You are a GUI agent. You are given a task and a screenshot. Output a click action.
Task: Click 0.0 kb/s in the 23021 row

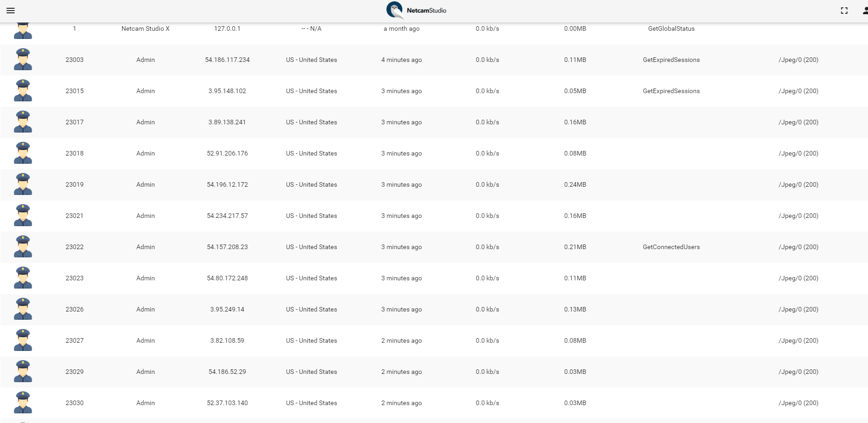pos(487,216)
